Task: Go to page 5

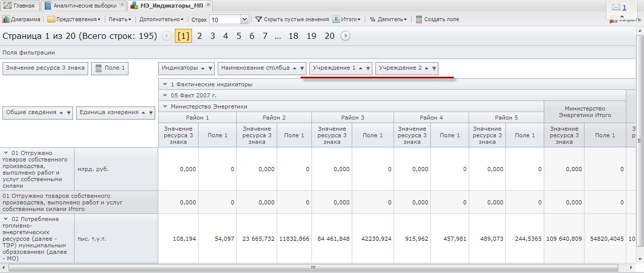Action: [x=239, y=36]
